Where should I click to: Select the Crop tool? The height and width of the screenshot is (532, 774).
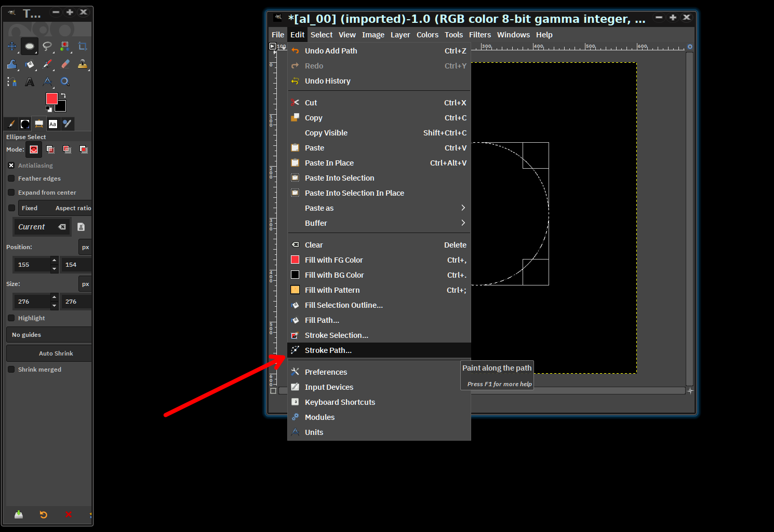coord(83,47)
